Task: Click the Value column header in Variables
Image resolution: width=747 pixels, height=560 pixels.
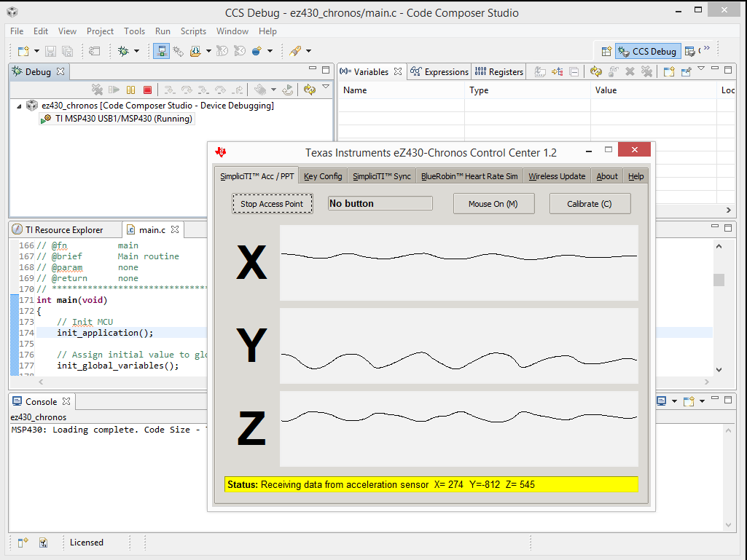Action: 653,90
